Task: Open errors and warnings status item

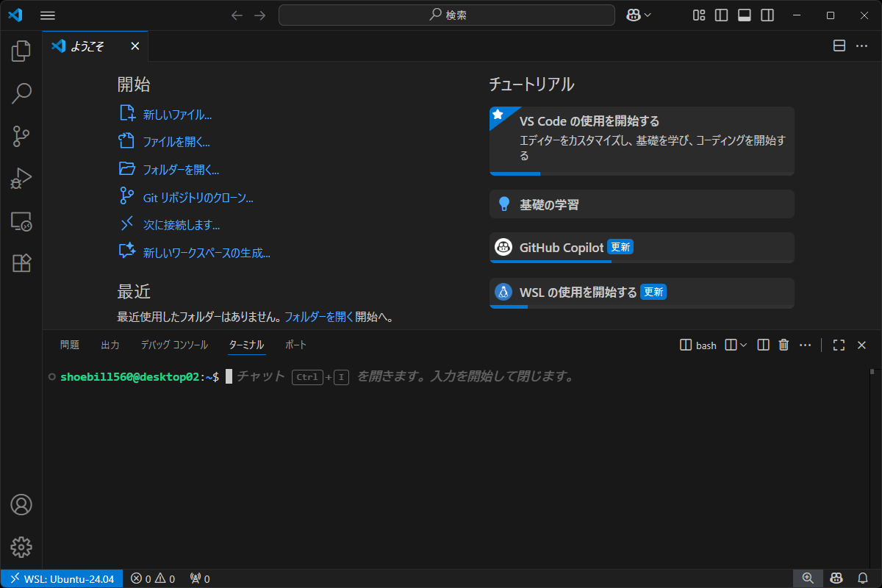Action: [153, 578]
